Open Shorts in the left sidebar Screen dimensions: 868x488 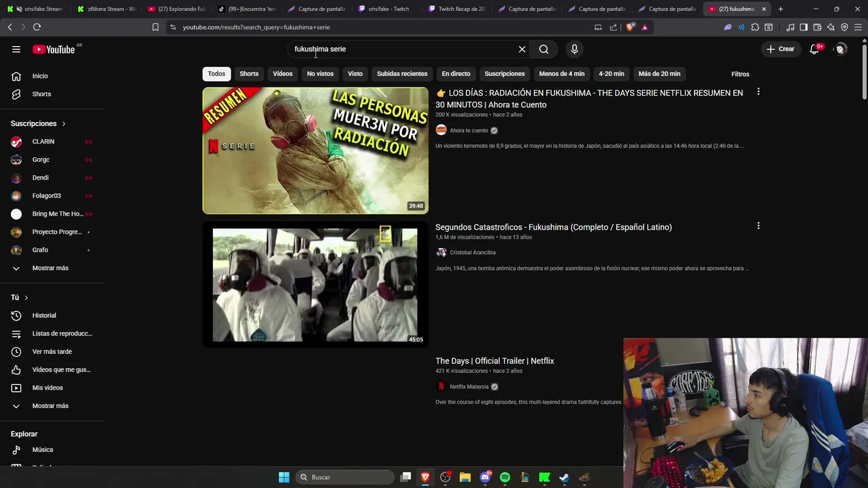click(x=52, y=94)
